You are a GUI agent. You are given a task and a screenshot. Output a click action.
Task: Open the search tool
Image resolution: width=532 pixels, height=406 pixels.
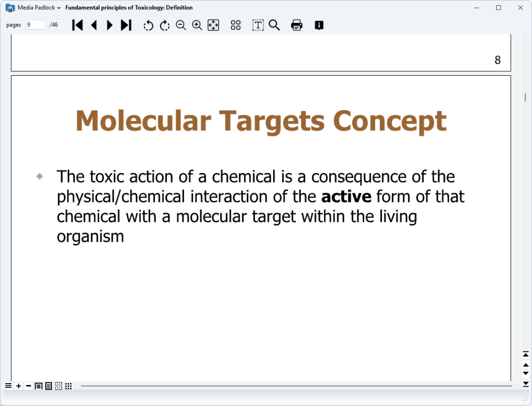pyautogui.click(x=274, y=25)
